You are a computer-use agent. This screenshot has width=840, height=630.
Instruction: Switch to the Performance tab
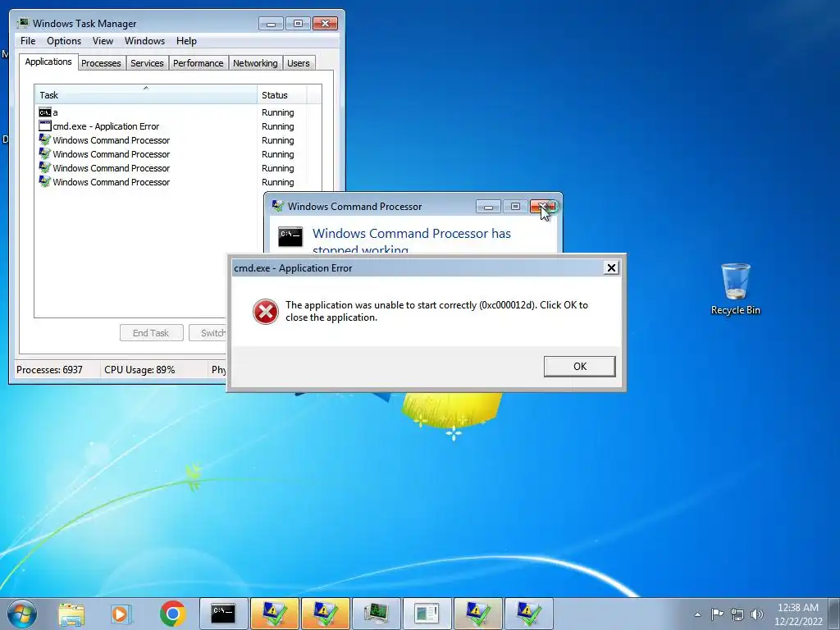[x=199, y=63]
